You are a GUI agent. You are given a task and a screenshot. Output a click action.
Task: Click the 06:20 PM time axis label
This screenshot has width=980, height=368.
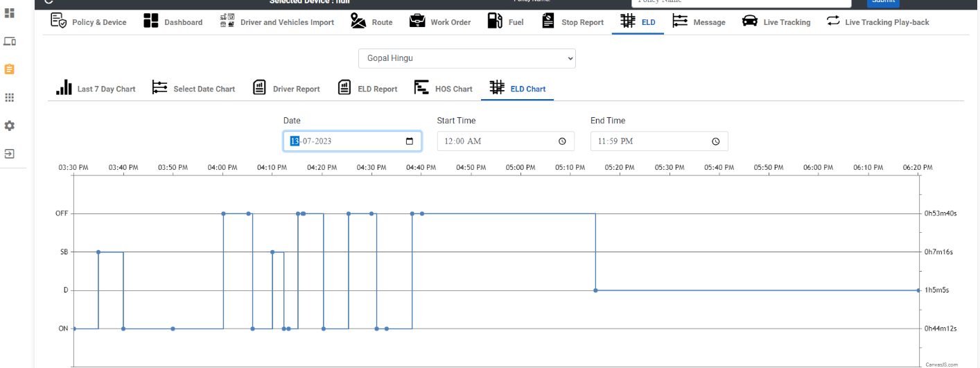pos(918,168)
